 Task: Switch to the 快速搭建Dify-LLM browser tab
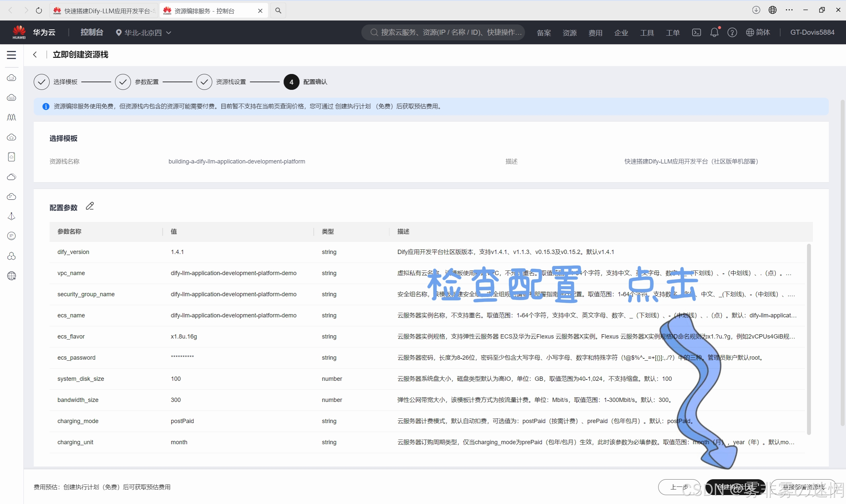[x=104, y=11]
